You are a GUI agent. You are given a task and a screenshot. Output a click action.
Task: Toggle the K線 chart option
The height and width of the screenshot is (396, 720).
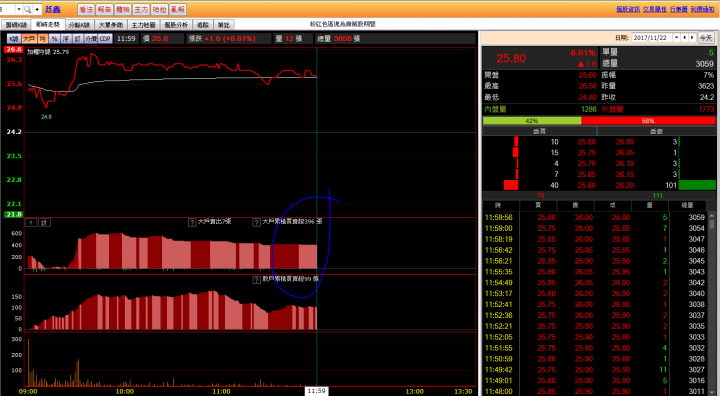coord(14,39)
